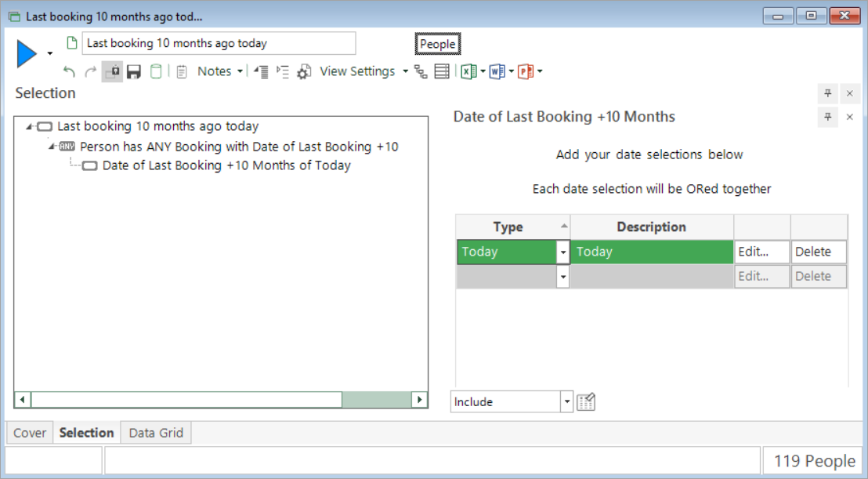Screen dimensions: 868x479
Task: Open the Include combo box
Action: coord(512,402)
